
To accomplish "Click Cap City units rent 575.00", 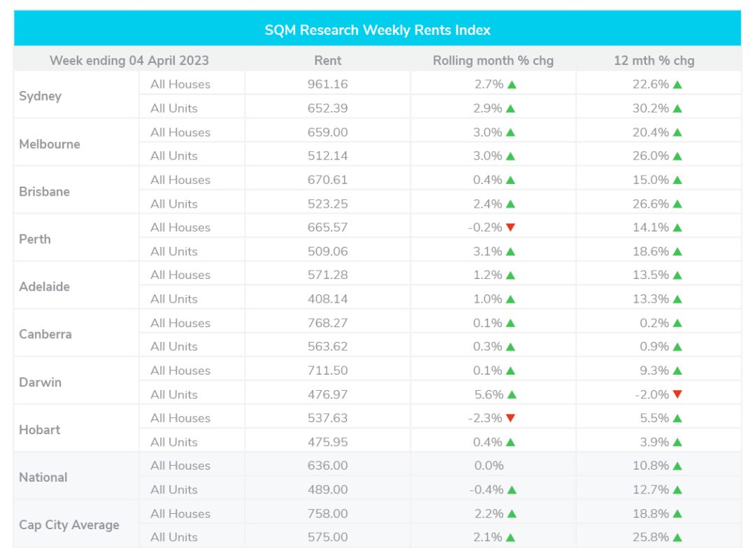I will pos(327,538).
